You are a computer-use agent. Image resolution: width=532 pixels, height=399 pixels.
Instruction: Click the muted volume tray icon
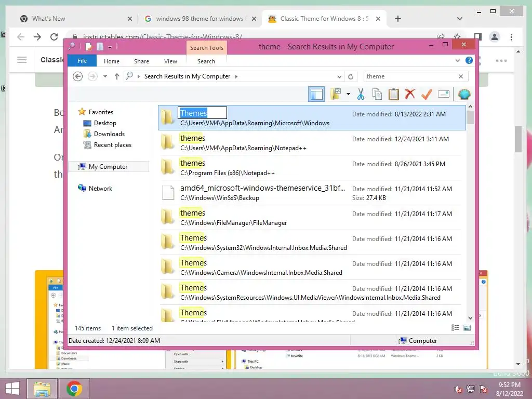point(458,389)
